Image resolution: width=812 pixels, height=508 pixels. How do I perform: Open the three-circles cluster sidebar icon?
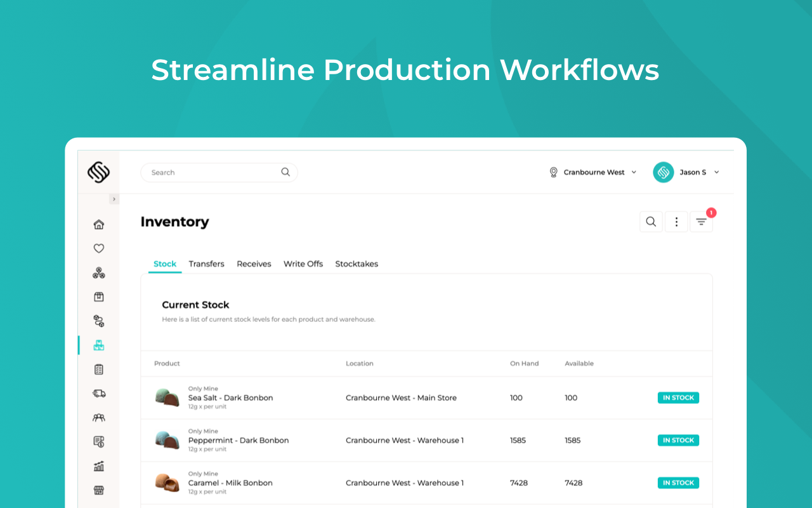pyautogui.click(x=98, y=272)
